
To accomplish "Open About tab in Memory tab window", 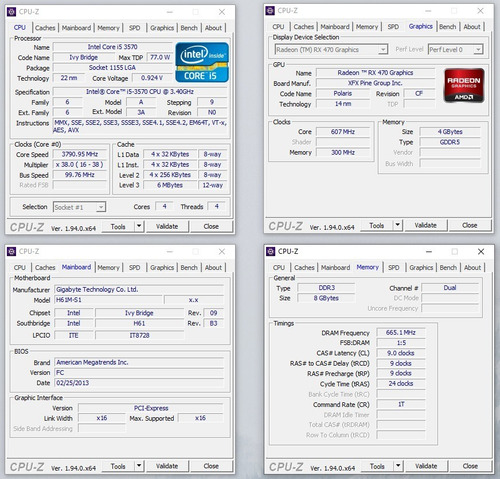I will click(472, 267).
